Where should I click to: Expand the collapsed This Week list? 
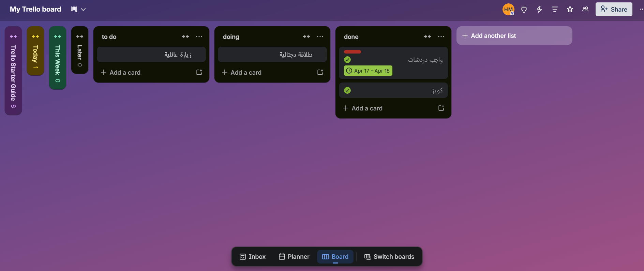58,36
